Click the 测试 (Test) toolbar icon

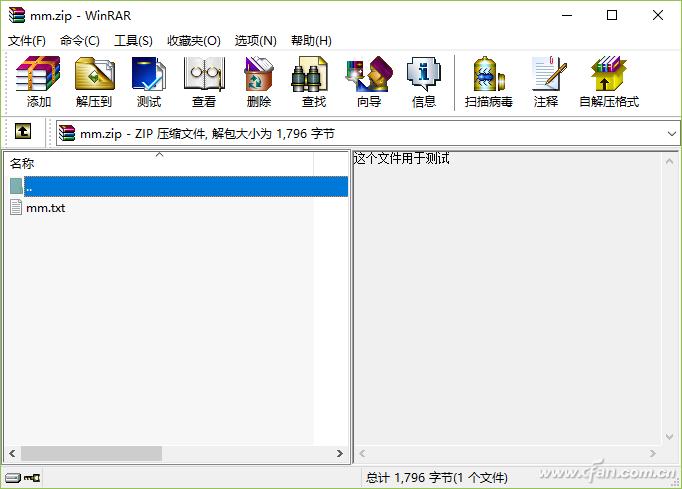pos(149,82)
